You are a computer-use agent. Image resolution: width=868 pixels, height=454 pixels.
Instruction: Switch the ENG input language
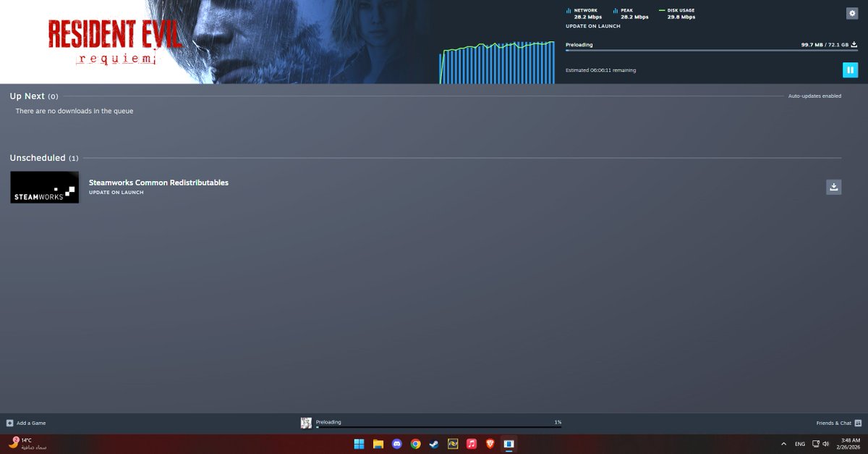pos(799,444)
